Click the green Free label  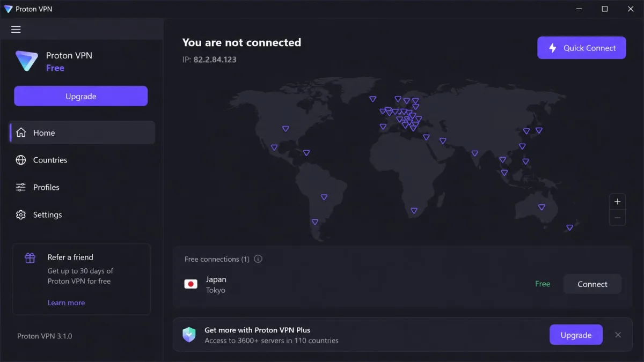(543, 284)
